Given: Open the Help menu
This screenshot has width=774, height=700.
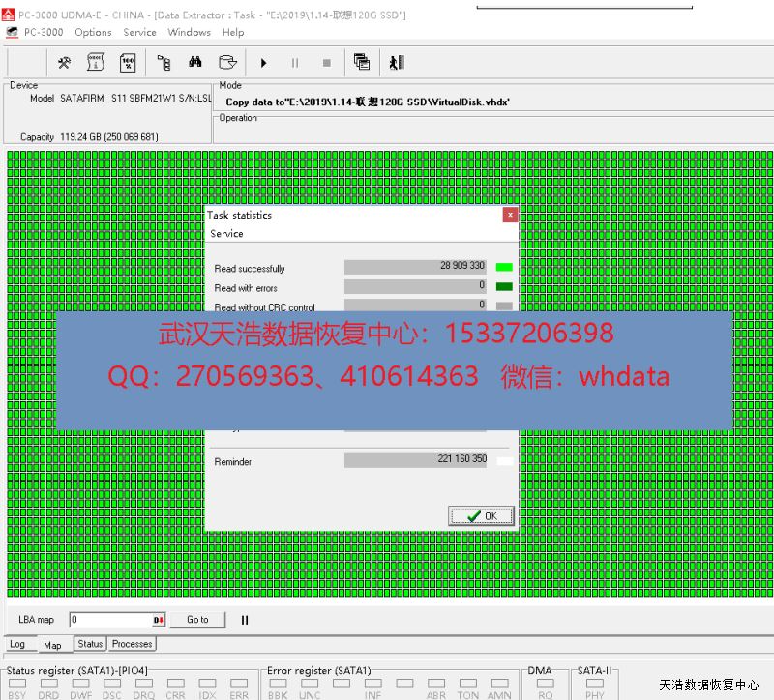Looking at the screenshot, I should pos(233,32).
